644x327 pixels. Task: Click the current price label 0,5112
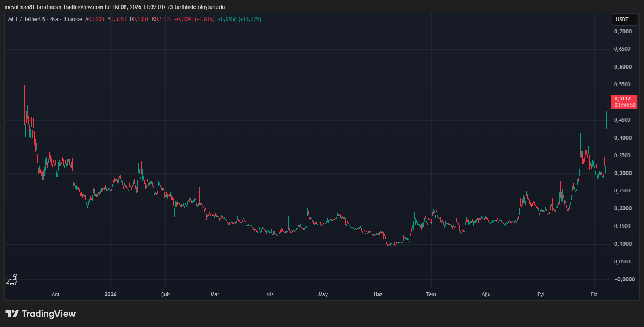pyautogui.click(x=624, y=102)
